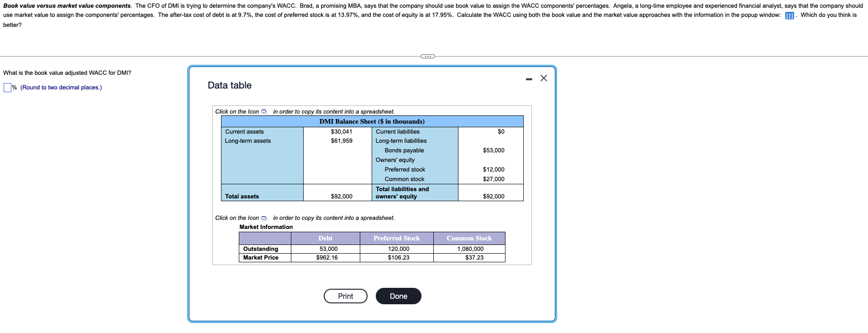Select the Owners' equity label

click(x=395, y=160)
